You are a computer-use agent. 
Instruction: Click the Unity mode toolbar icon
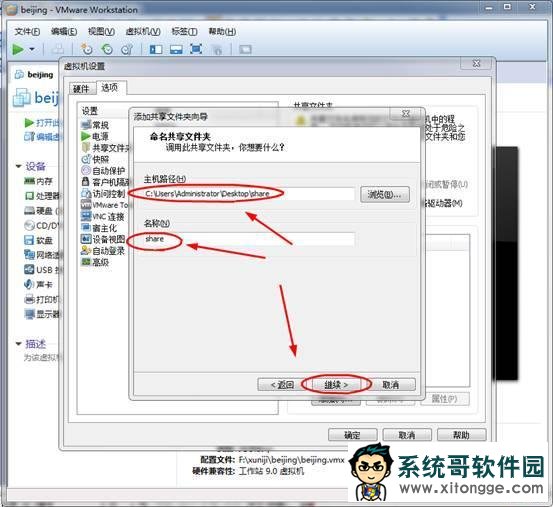coord(218,50)
